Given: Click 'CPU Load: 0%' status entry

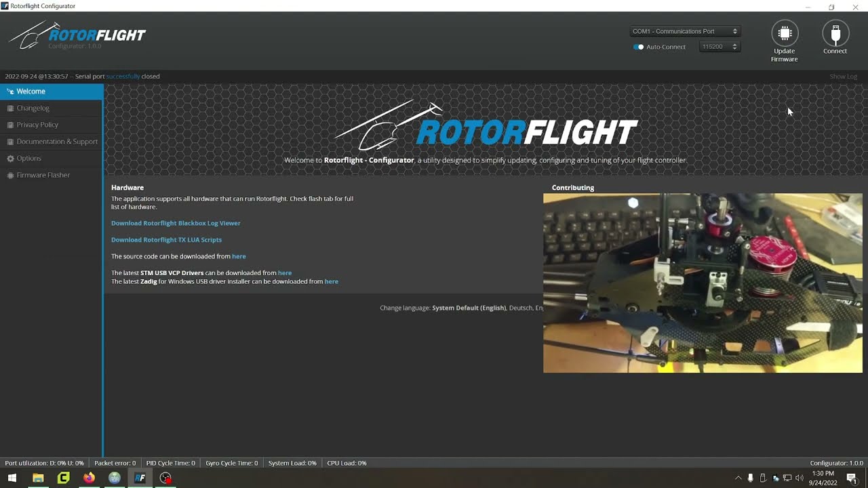Looking at the screenshot, I should 347,463.
